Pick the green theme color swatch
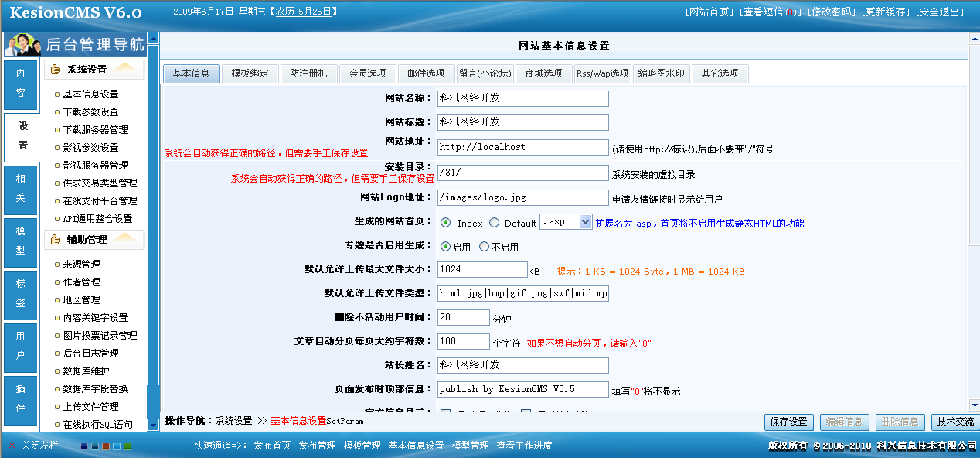 tap(128, 446)
